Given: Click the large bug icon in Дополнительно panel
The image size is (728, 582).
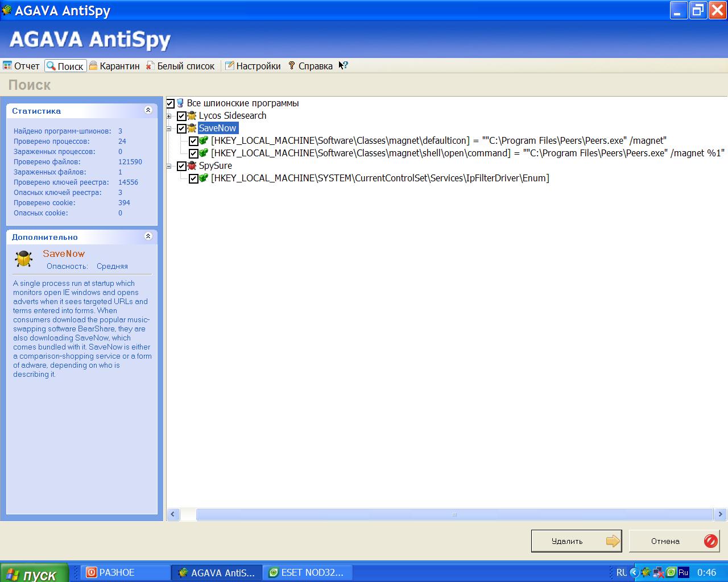Looking at the screenshot, I should [24, 259].
